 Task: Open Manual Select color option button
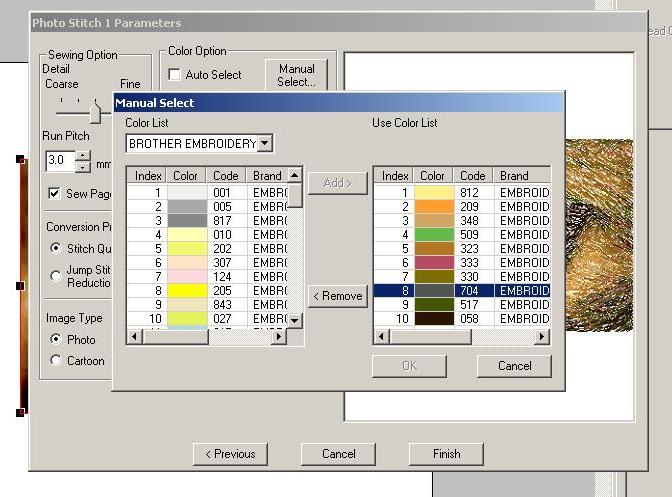click(x=296, y=75)
